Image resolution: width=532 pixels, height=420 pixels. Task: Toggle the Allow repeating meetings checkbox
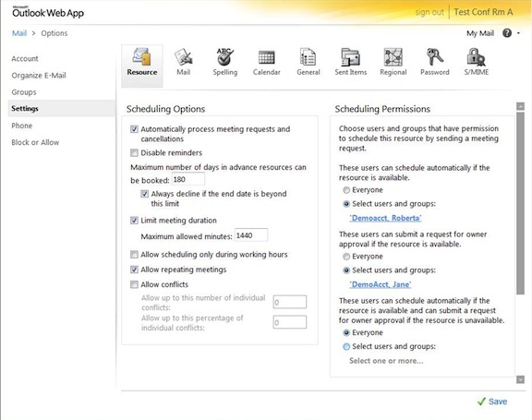pos(134,270)
